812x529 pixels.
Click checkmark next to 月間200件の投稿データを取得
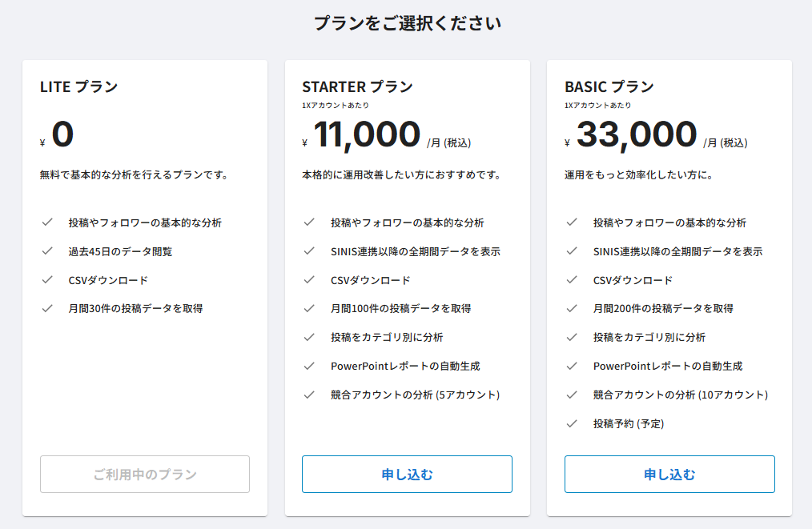(572, 308)
